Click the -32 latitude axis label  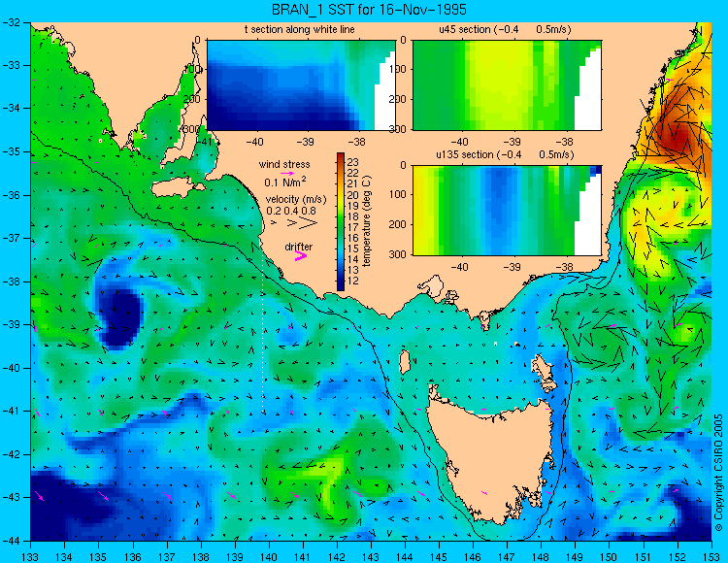11,22
